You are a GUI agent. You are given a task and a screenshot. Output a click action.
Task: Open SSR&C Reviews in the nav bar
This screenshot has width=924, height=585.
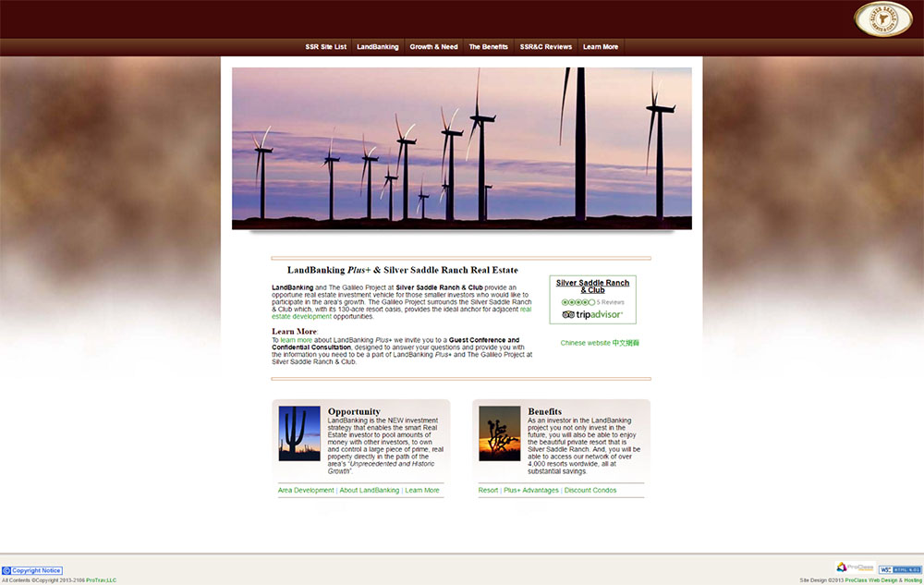(x=546, y=46)
